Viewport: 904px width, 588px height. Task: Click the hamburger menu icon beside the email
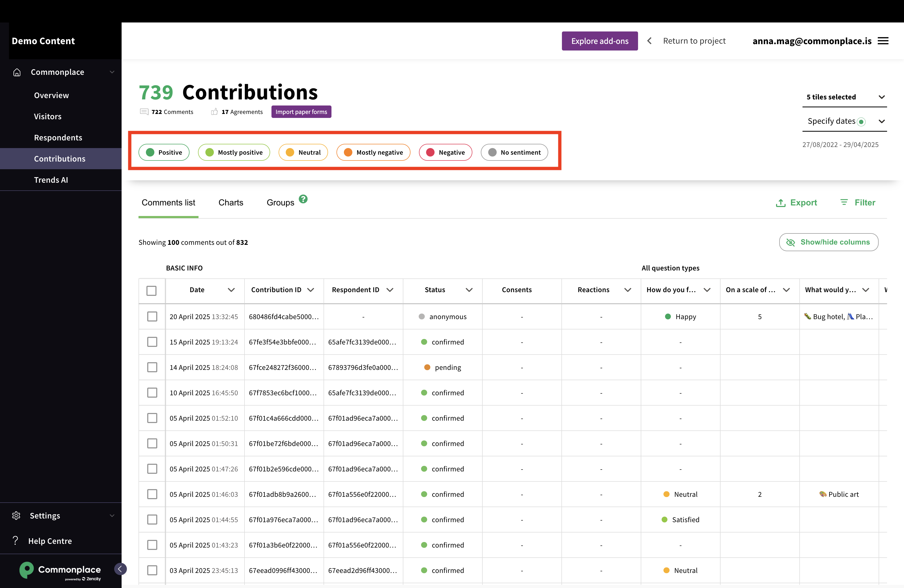pos(883,41)
